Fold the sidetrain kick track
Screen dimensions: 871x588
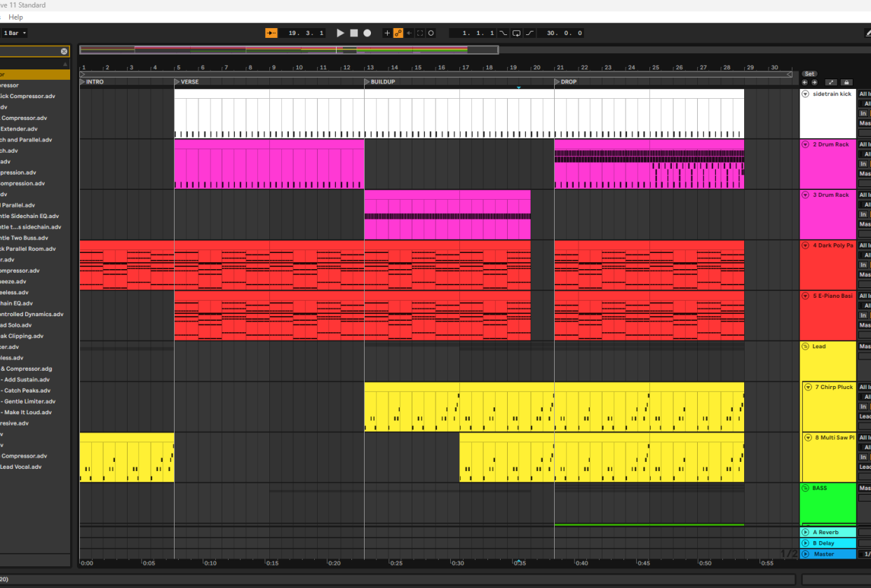click(806, 94)
